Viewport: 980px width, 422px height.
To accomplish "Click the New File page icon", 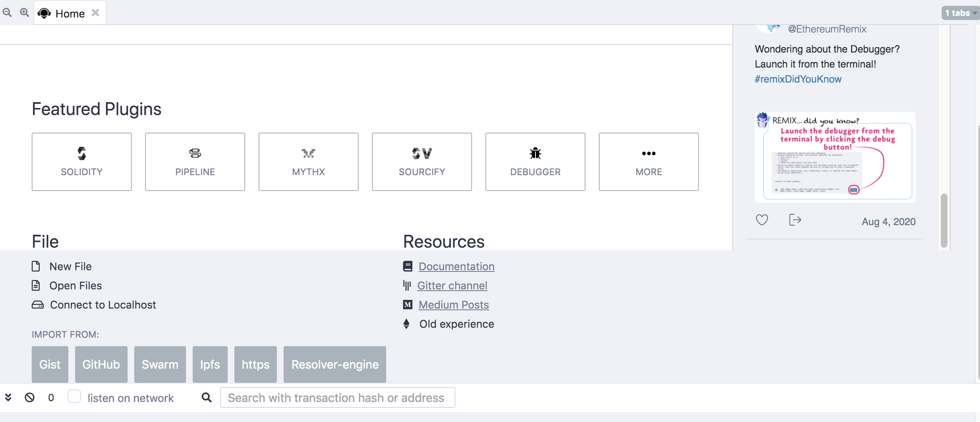I will (36, 266).
